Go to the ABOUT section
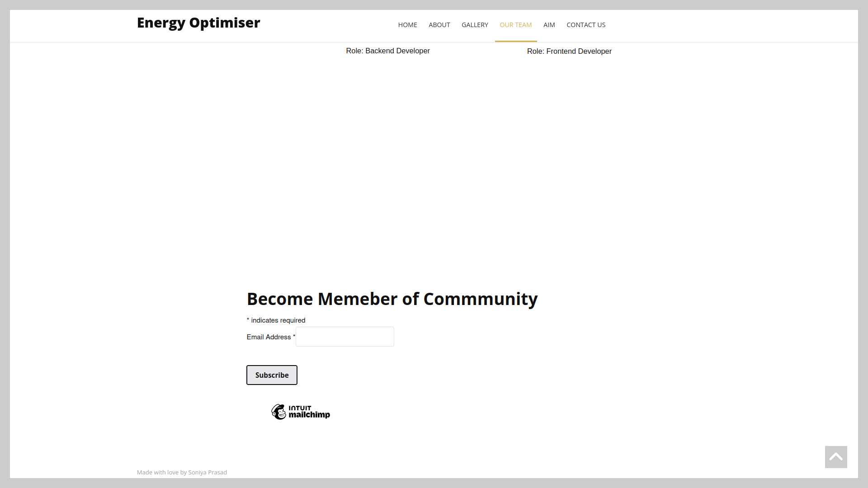Viewport: 868px width, 488px height. [x=439, y=25]
